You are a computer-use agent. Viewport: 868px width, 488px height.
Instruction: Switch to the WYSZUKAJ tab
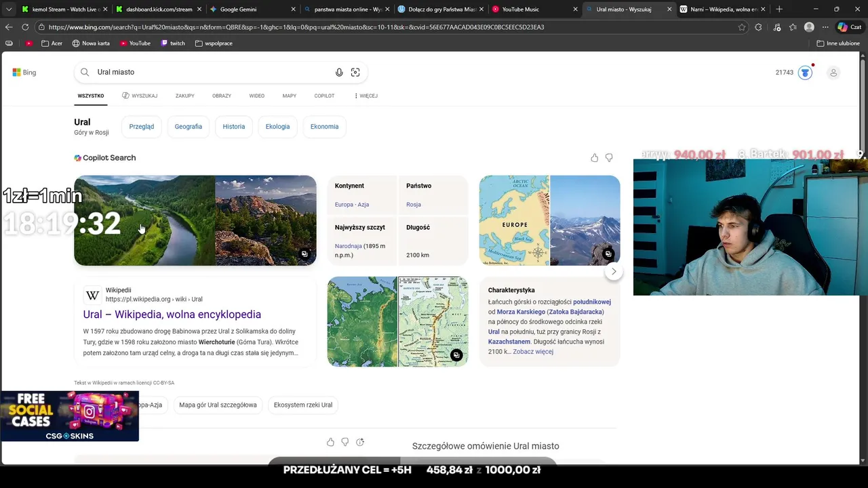[x=140, y=96]
